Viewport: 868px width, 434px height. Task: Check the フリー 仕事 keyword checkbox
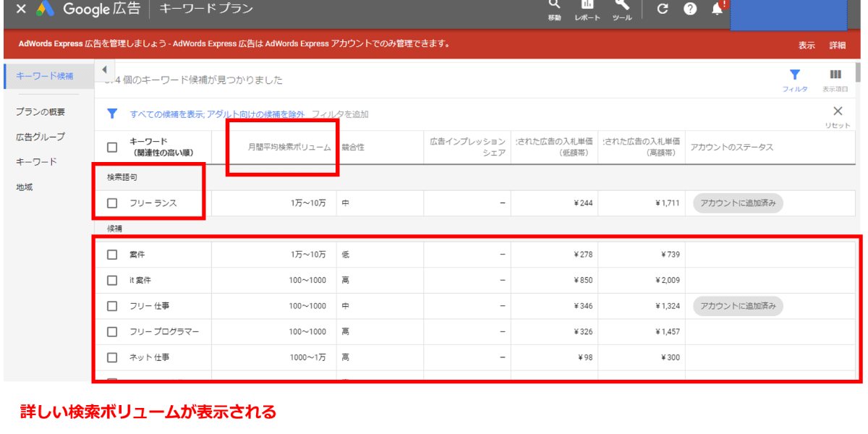pos(112,306)
